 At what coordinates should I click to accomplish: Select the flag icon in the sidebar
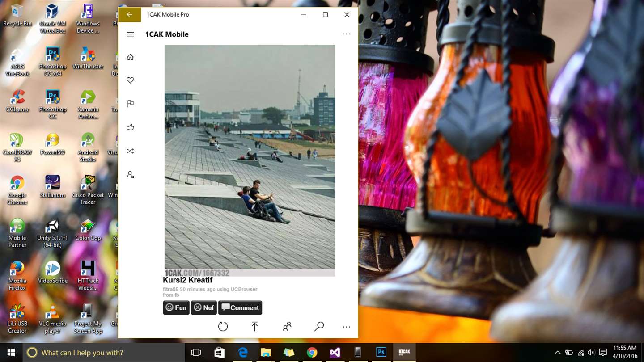tap(130, 104)
